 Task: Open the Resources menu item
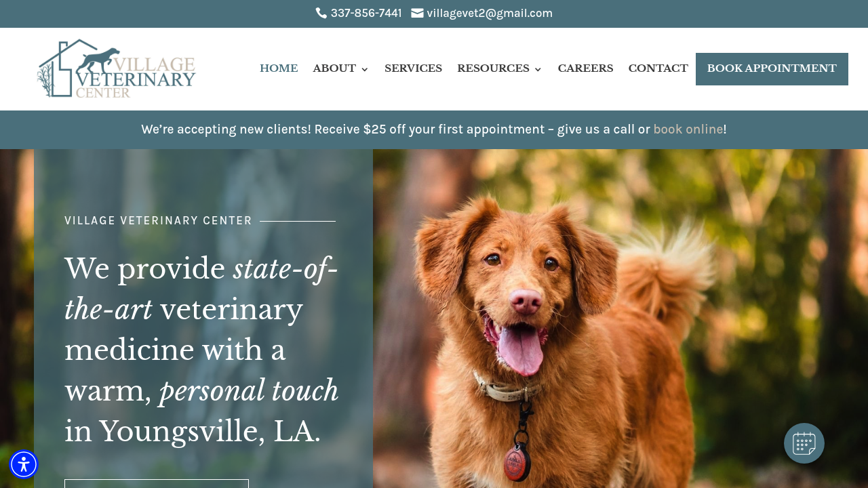(493, 68)
